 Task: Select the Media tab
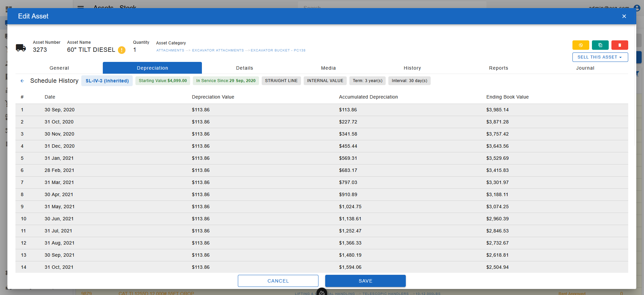[x=328, y=68]
